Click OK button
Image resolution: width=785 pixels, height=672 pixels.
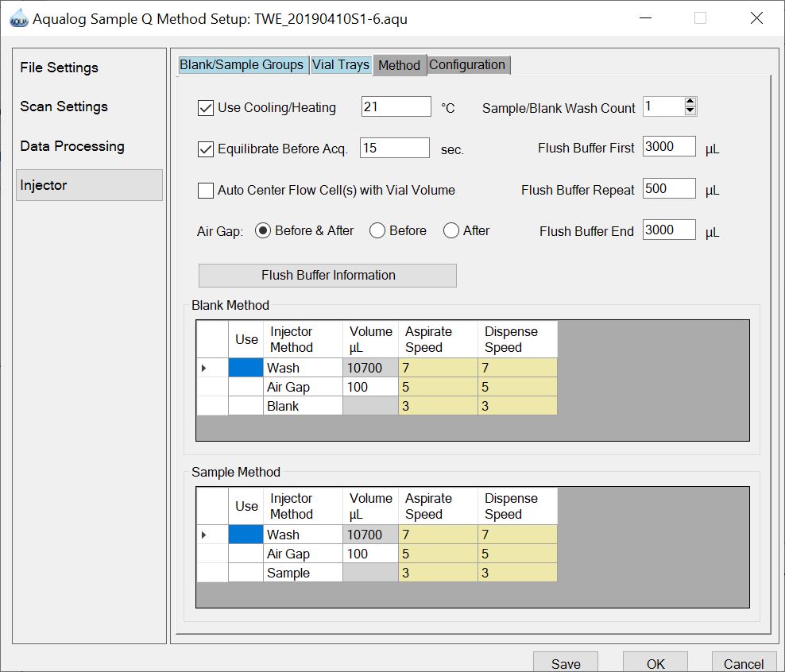[x=655, y=663]
